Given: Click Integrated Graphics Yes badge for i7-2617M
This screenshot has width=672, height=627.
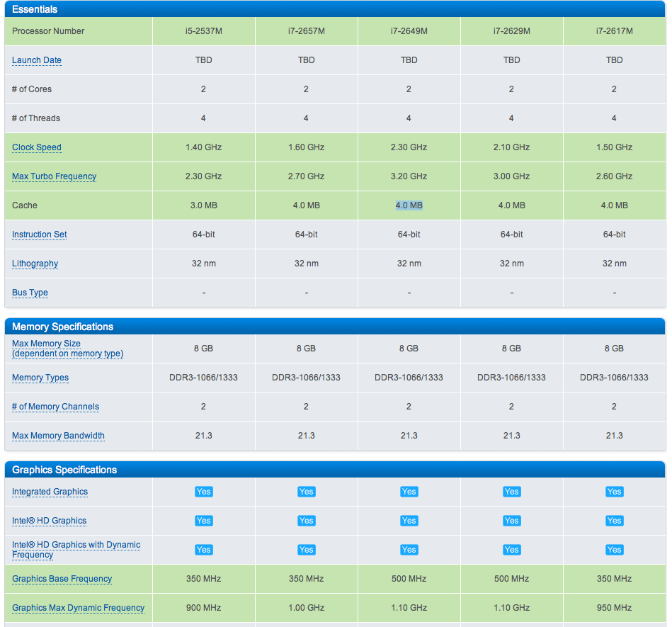Looking at the screenshot, I should click(x=614, y=492).
